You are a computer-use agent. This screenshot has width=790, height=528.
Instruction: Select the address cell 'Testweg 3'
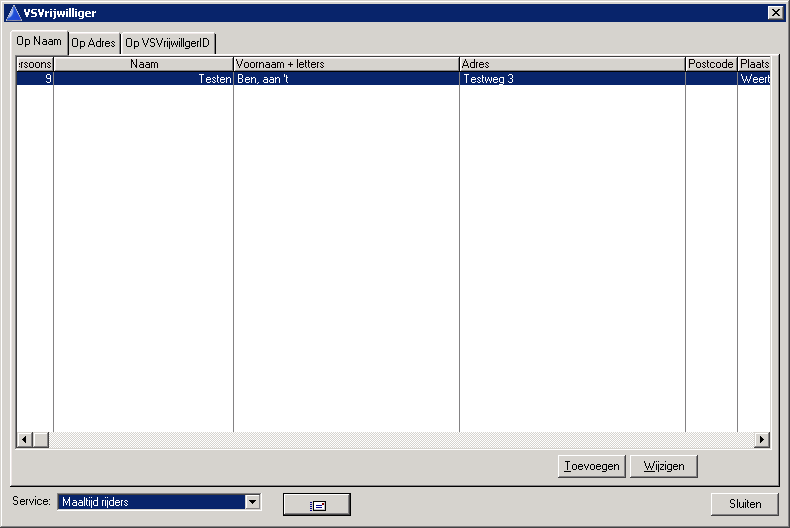pos(572,79)
